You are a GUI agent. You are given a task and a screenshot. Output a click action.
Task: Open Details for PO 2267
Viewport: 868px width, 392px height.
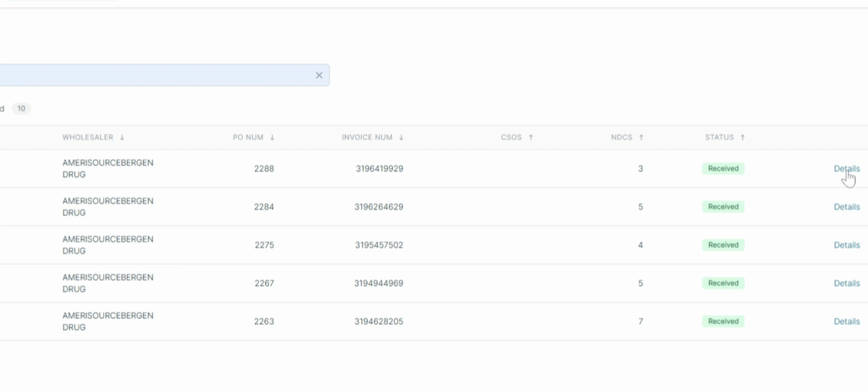click(847, 283)
